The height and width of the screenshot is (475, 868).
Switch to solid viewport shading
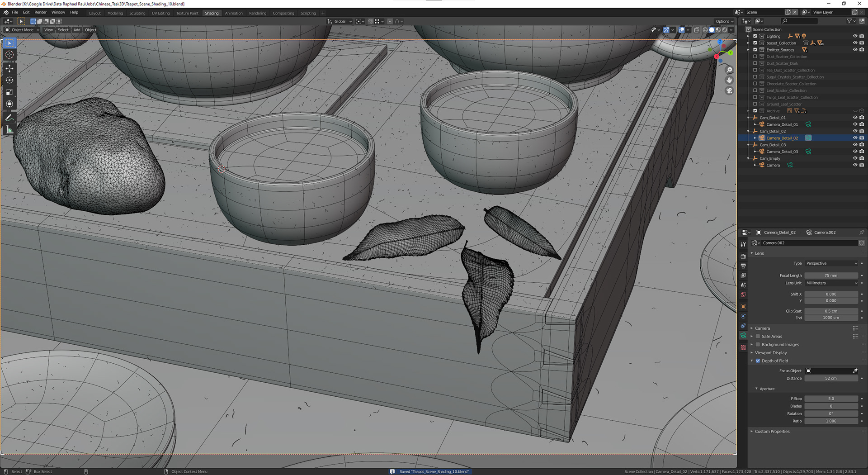pos(712,30)
